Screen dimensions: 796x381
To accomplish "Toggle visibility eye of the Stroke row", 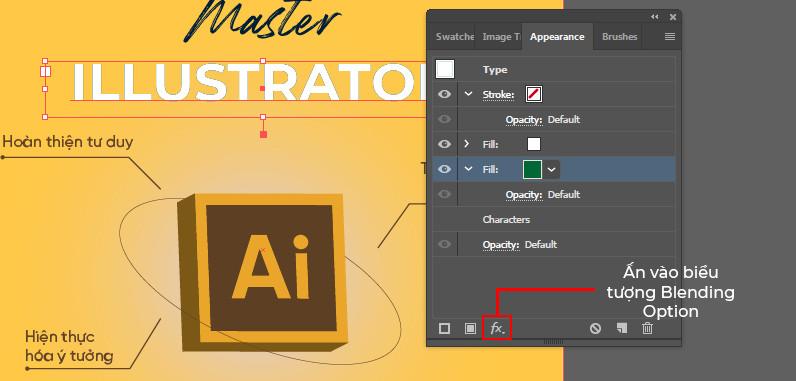I will point(444,94).
